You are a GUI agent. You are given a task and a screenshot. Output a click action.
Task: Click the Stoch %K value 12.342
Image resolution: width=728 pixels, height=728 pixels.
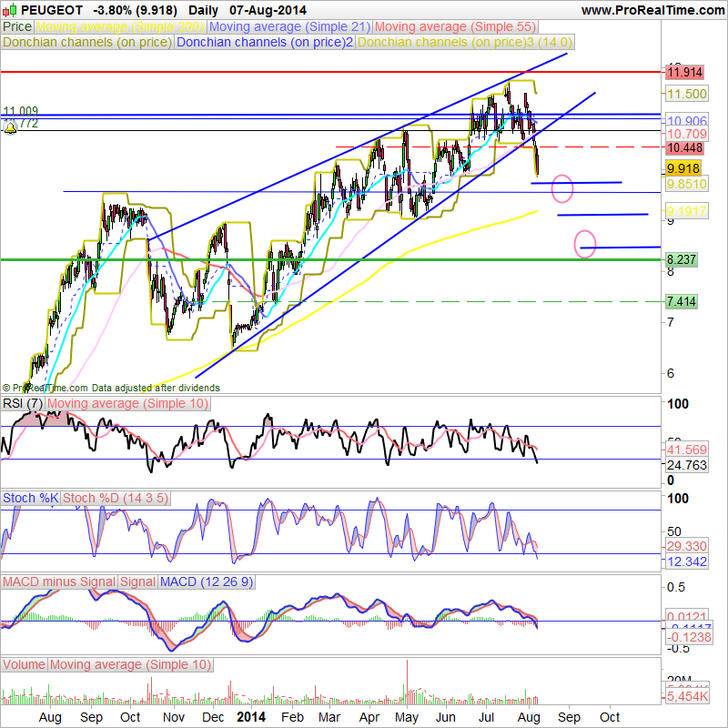pos(687,561)
